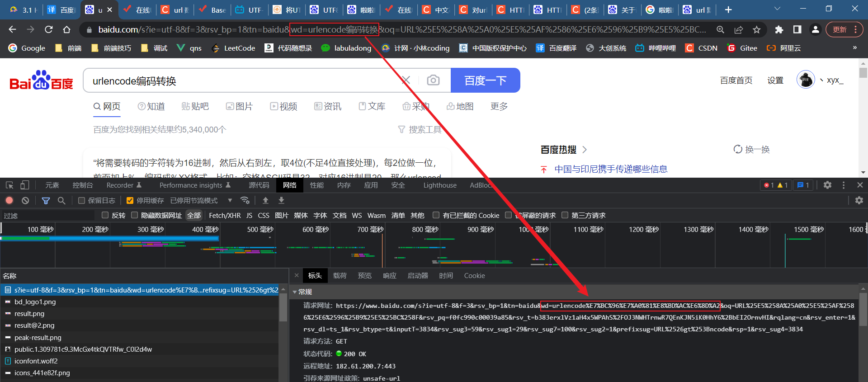Switch to the Lighthouse tab

coord(440,185)
